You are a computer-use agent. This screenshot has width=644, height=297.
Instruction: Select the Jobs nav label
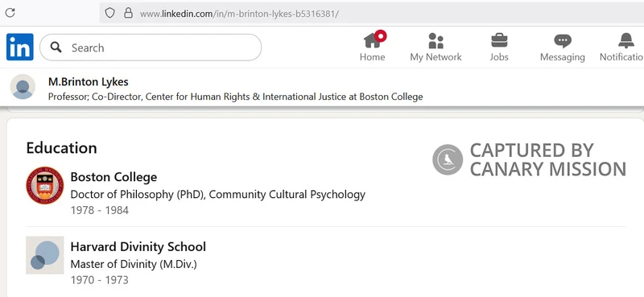coord(499,57)
